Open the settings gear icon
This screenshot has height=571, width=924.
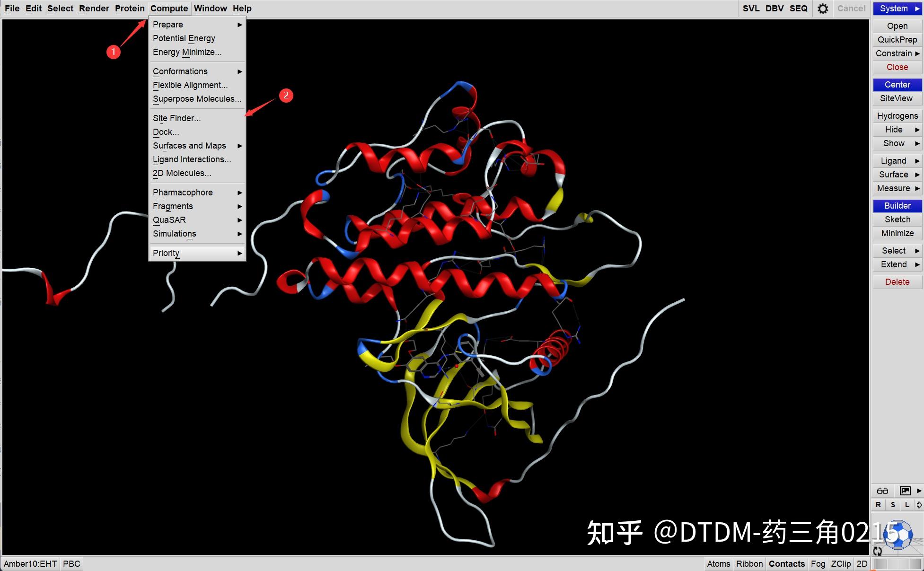823,9
